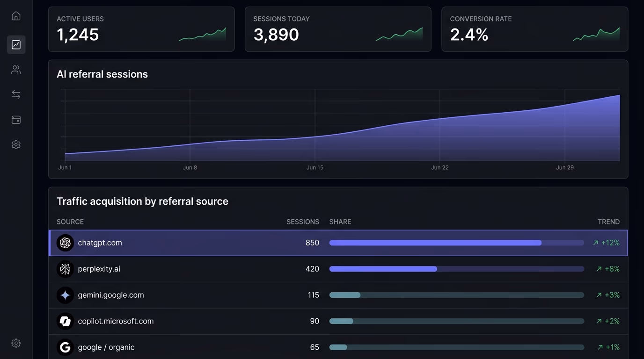Click the 1,245 active users value
Image resolution: width=644 pixels, height=359 pixels.
pyautogui.click(x=78, y=35)
